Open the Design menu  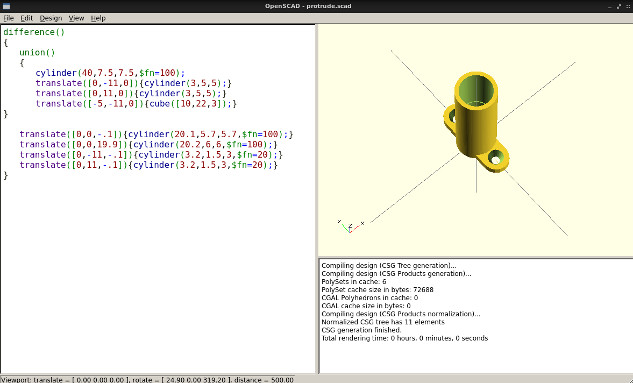pyautogui.click(x=51, y=18)
